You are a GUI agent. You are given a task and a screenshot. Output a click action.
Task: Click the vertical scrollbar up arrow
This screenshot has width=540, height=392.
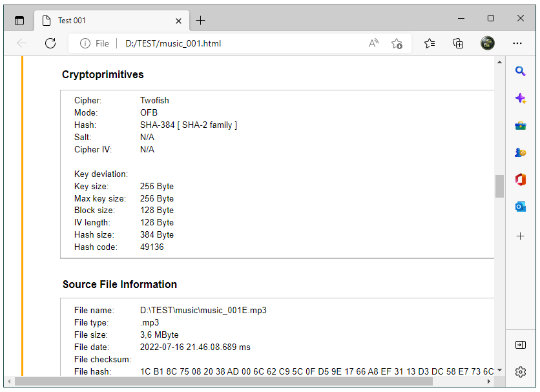(499, 62)
